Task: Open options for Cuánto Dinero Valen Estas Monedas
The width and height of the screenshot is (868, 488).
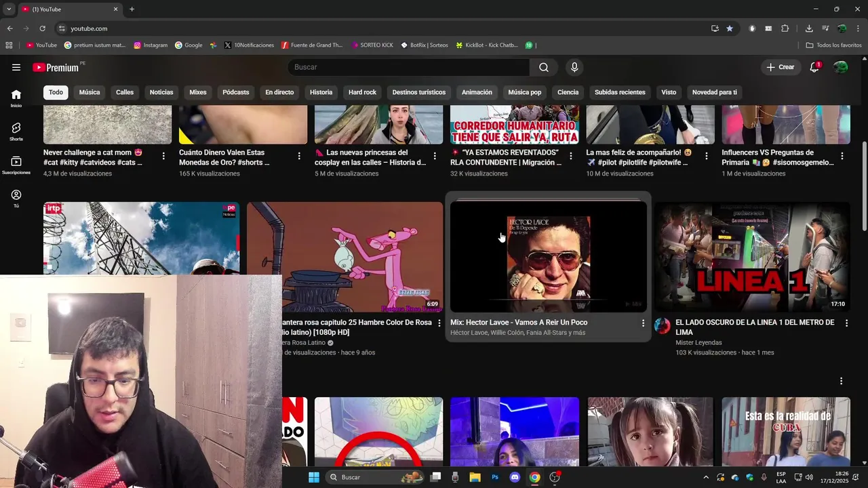Action: point(299,156)
